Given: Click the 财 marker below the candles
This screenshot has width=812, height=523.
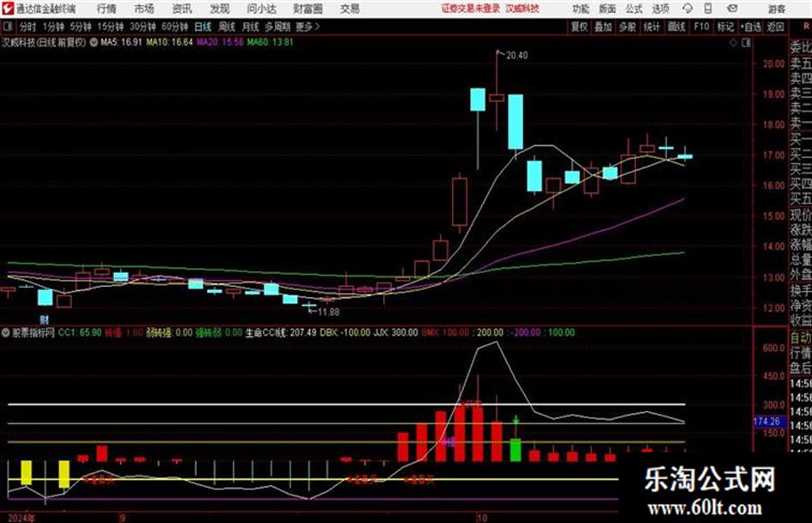Looking at the screenshot, I should [x=45, y=320].
